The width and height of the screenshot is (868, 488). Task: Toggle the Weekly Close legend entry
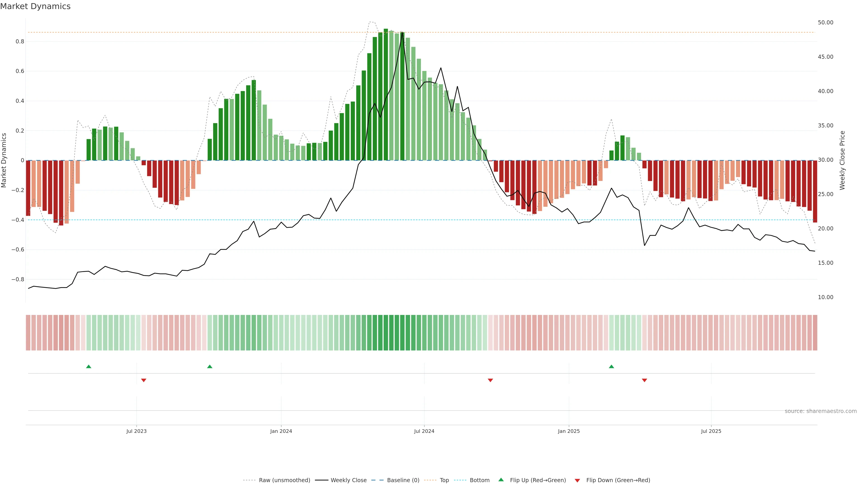point(348,480)
